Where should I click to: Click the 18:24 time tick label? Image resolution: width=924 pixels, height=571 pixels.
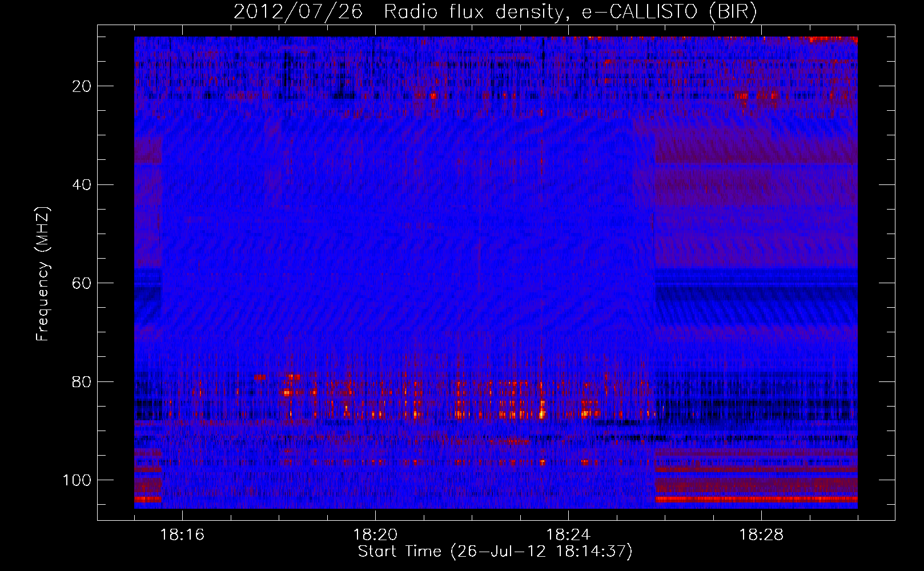pyautogui.click(x=568, y=535)
